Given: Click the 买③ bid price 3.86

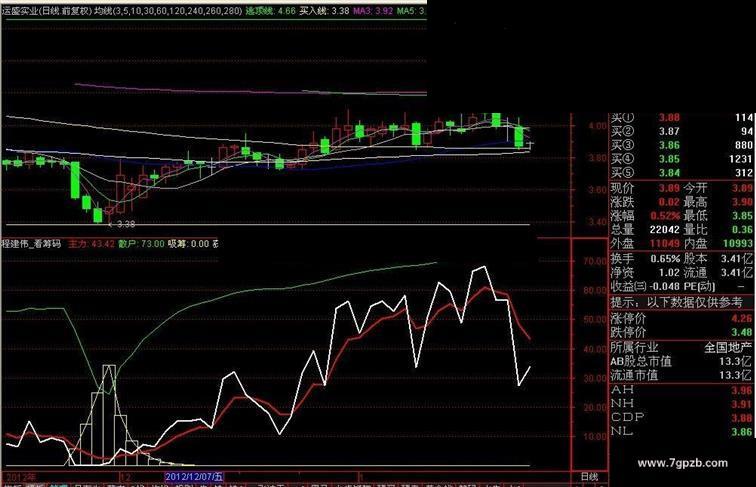Looking at the screenshot, I should 669,145.
